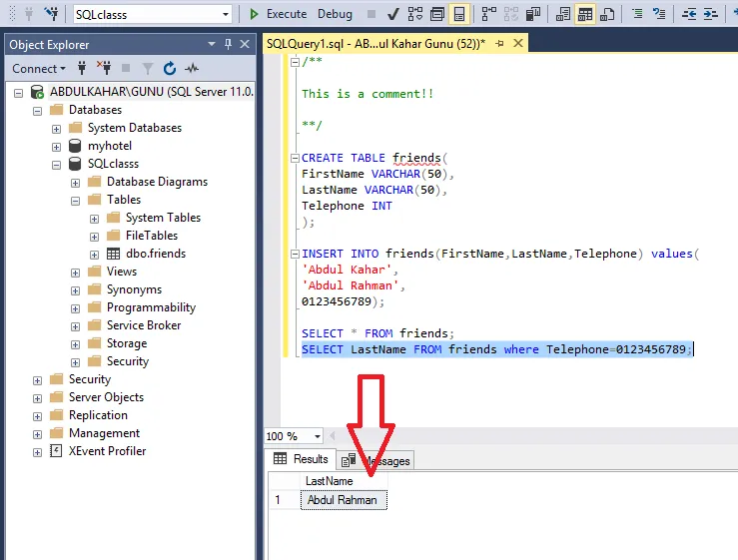Click the myhotel database cylinder icon

click(x=75, y=146)
